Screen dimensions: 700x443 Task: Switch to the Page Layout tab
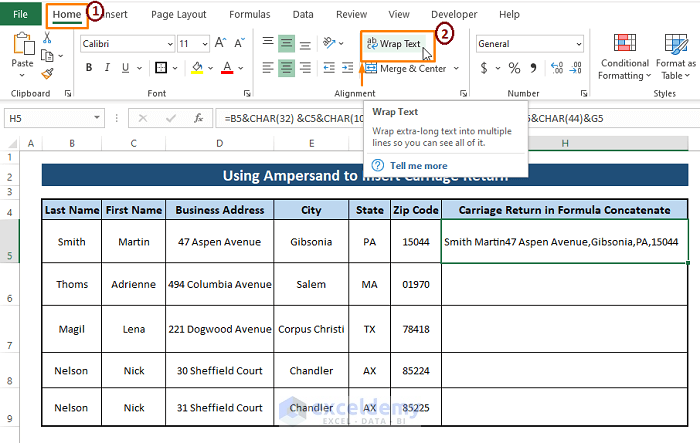pyautogui.click(x=179, y=15)
